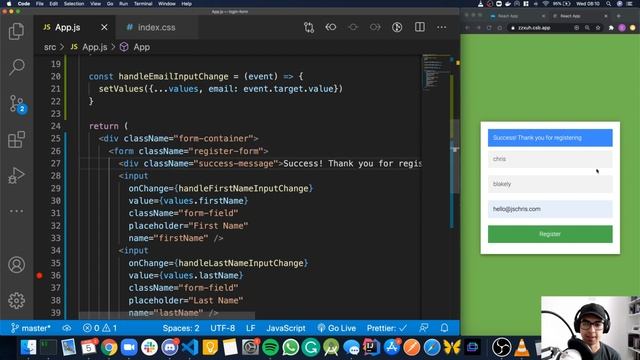Open the Run and Debug view
640x360 pixels.
pos(16,176)
